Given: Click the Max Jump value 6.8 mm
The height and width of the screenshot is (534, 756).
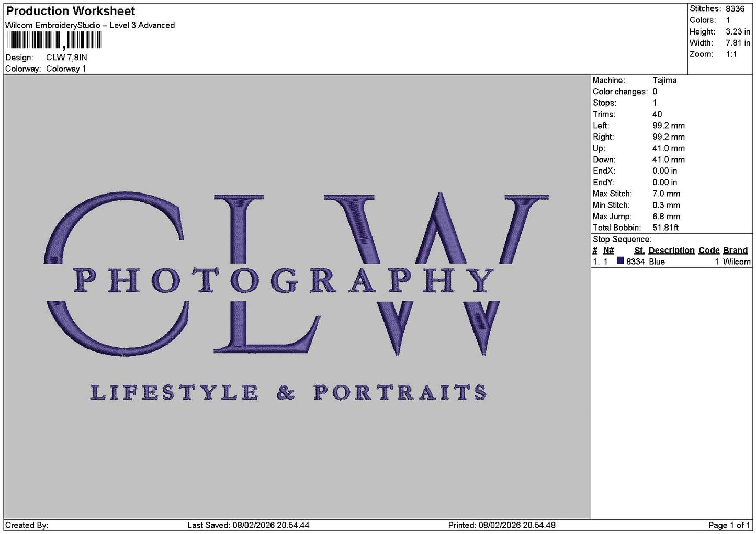Looking at the screenshot, I should 666,217.
